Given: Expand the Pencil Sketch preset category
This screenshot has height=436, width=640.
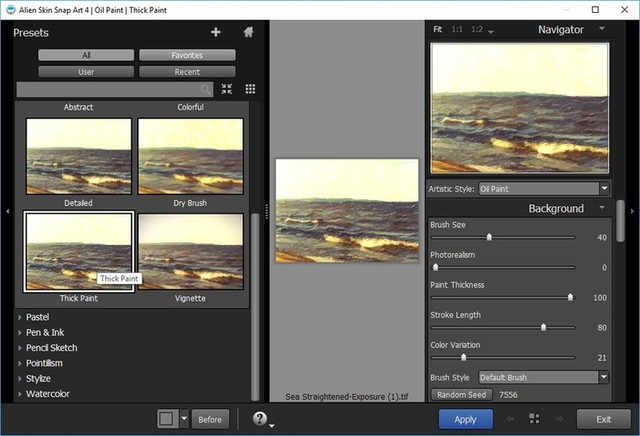Looking at the screenshot, I should coord(51,348).
